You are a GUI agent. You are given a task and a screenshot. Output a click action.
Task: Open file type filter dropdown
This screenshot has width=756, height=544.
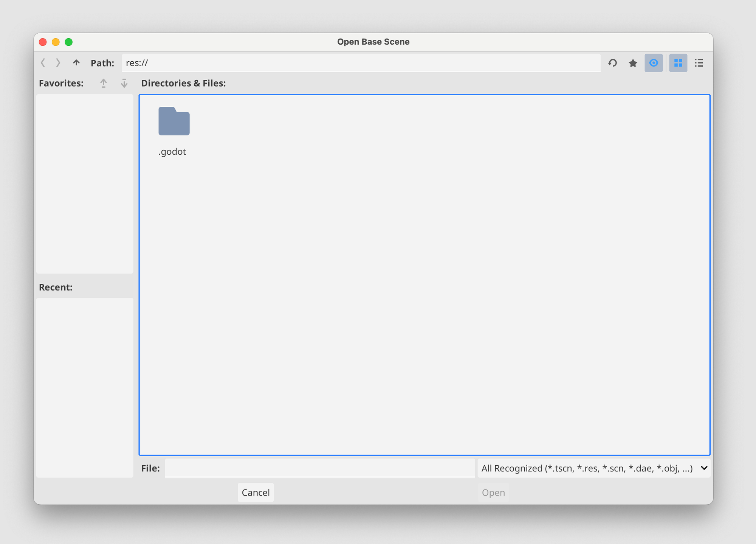point(587,468)
